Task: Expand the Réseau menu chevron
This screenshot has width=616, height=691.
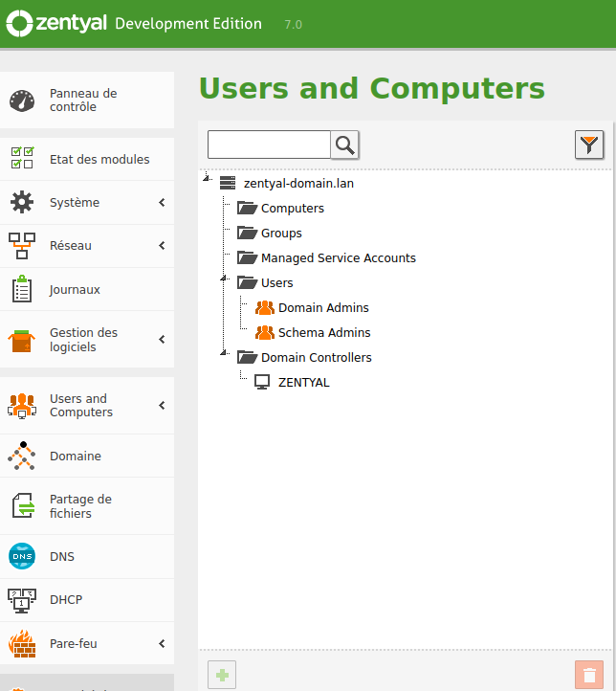Action: click(x=162, y=245)
